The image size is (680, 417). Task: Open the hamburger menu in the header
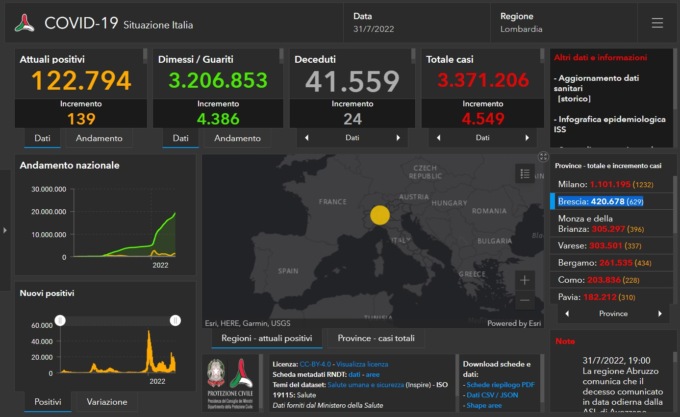pos(657,23)
